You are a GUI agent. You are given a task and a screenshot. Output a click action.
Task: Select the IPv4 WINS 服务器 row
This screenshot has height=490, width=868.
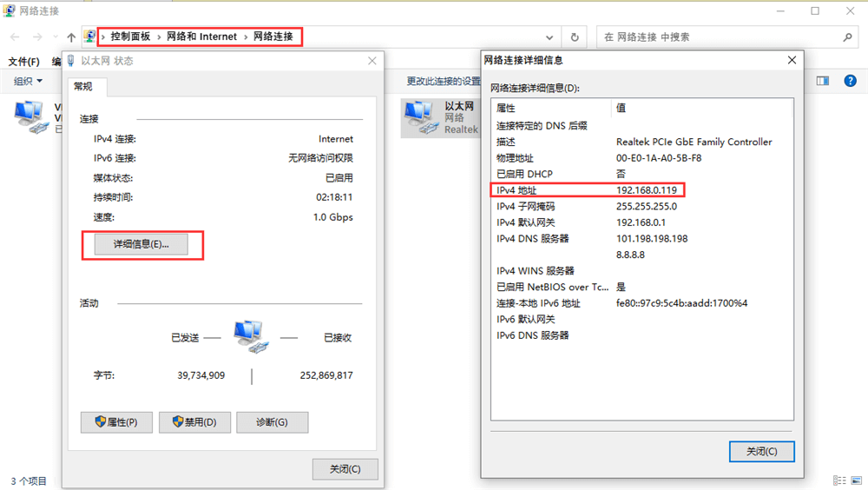tap(642, 271)
